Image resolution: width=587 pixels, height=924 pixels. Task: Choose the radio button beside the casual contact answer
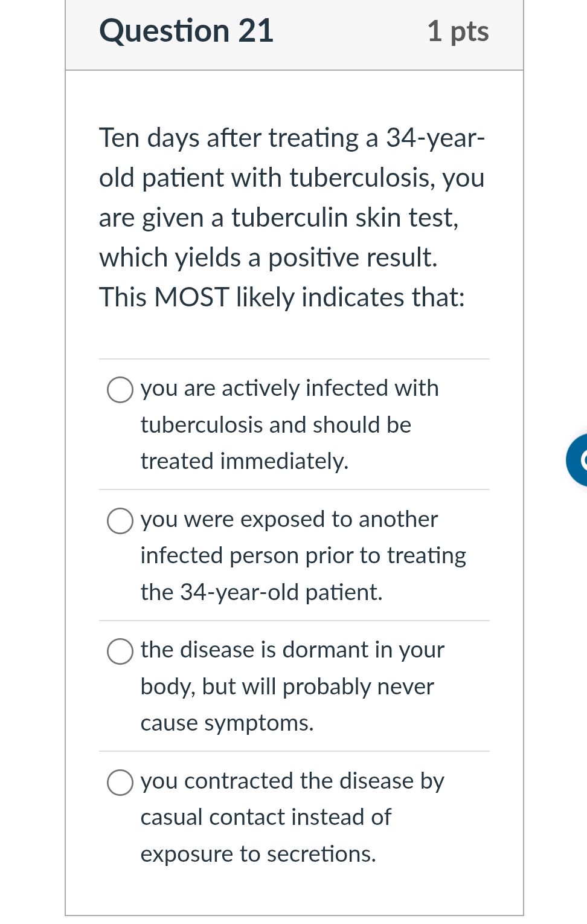coord(120,783)
